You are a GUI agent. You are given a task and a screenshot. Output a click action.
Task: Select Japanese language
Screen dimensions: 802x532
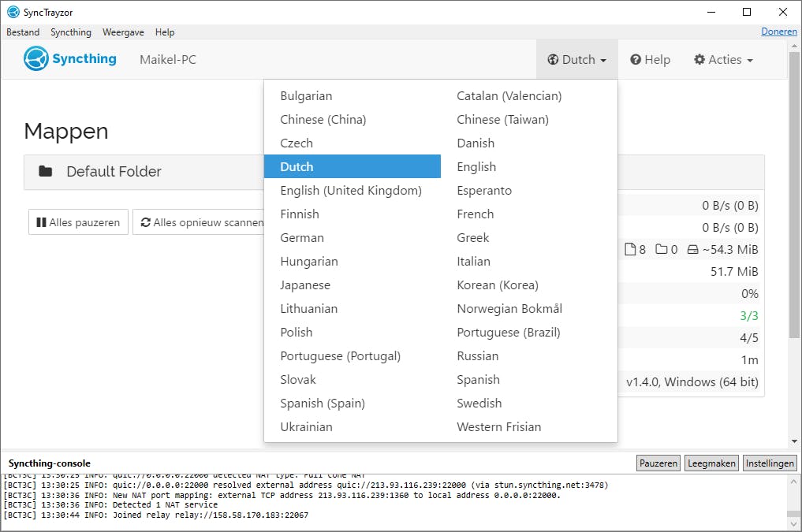tap(353, 285)
